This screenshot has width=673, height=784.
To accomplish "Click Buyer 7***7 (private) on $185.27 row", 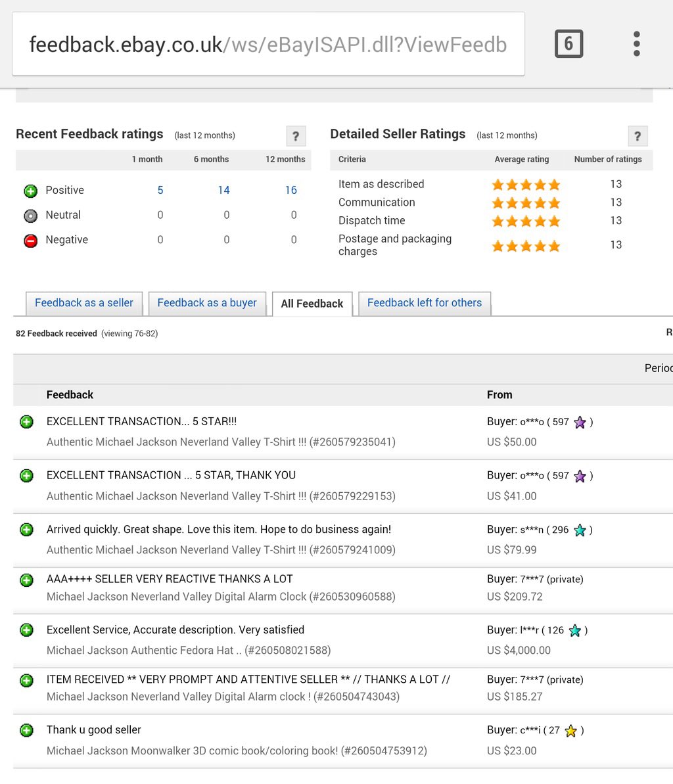I will (x=535, y=680).
